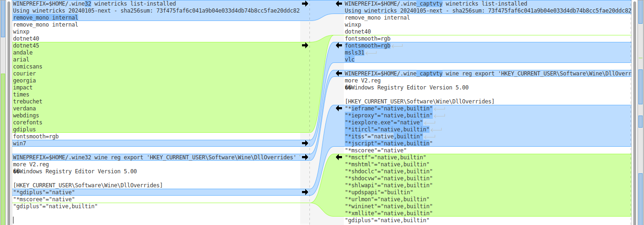
Task: Click the right arrow beside dotnet45
Action: pos(305,46)
